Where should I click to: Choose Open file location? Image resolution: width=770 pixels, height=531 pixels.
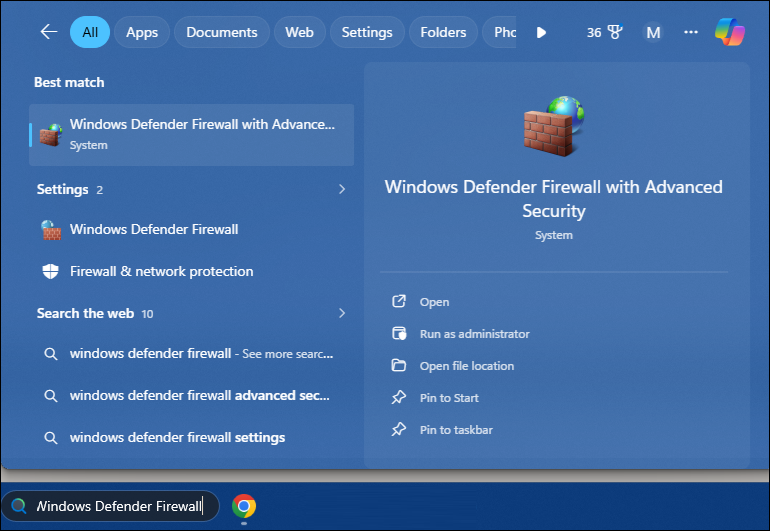(x=467, y=366)
